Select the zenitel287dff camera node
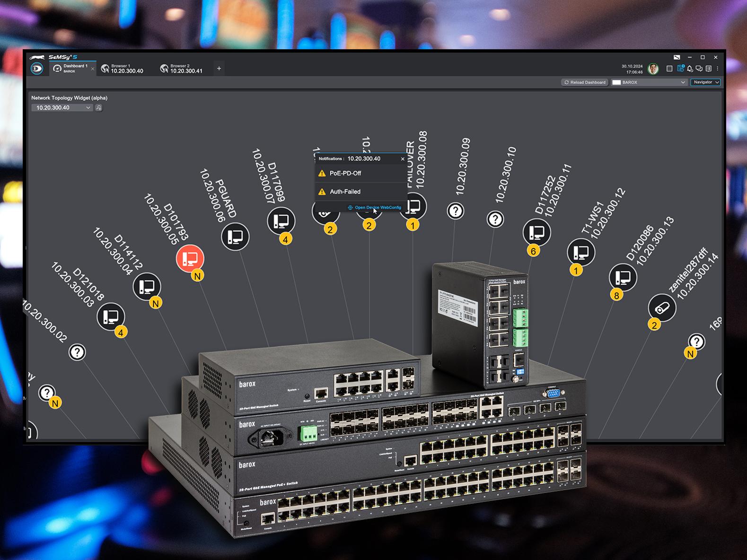This screenshot has width=747, height=560. click(x=661, y=308)
